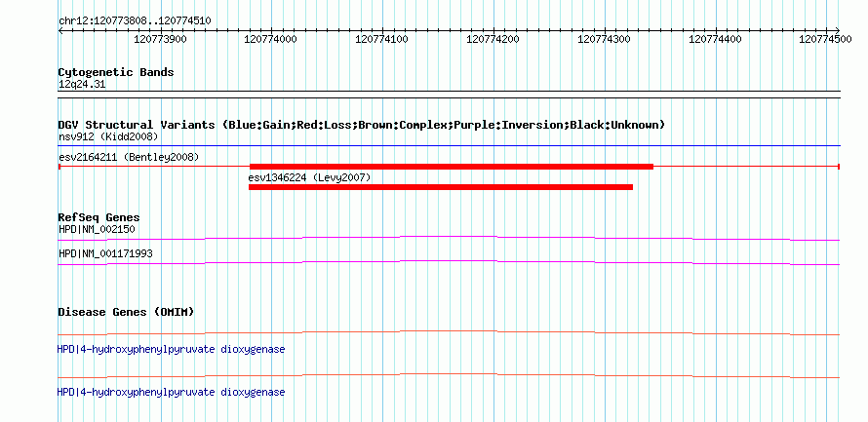Click the left arrowhead of the ruler
Image resolution: width=868 pixels, height=422 pixels.
pos(60,30)
